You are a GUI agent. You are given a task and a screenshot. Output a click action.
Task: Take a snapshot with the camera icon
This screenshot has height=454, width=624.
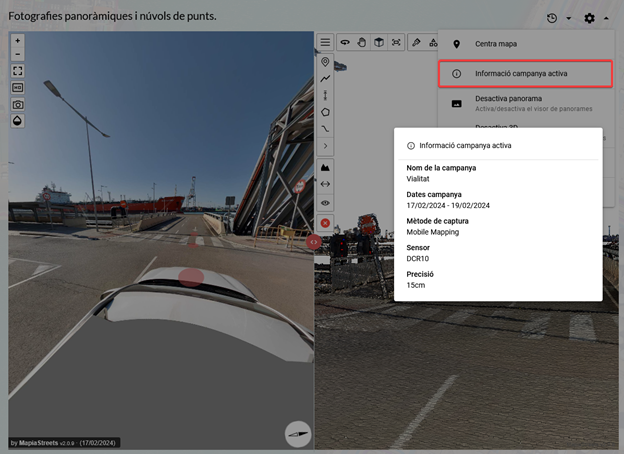[x=18, y=104]
